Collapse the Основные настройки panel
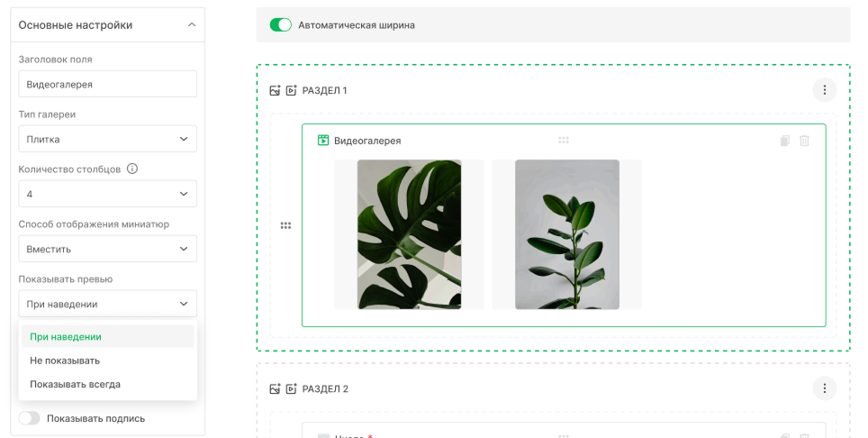This screenshot has height=438, width=868. pyautogui.click(x=192, y=25)
